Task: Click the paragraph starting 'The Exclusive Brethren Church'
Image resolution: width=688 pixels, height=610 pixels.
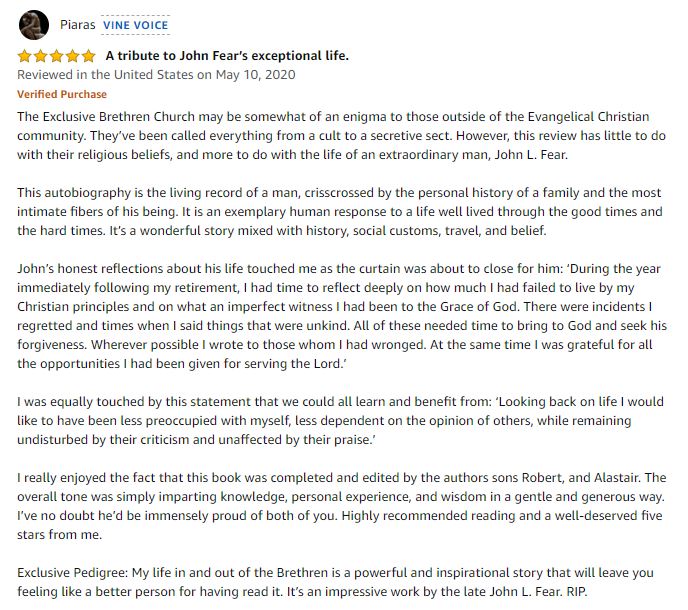Action: pos(340,135)
